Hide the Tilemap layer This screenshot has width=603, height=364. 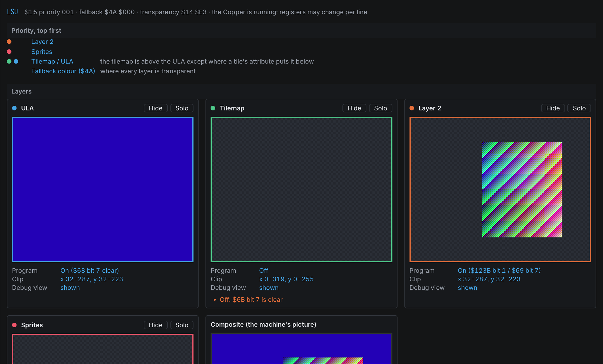(x=354, y=108)
